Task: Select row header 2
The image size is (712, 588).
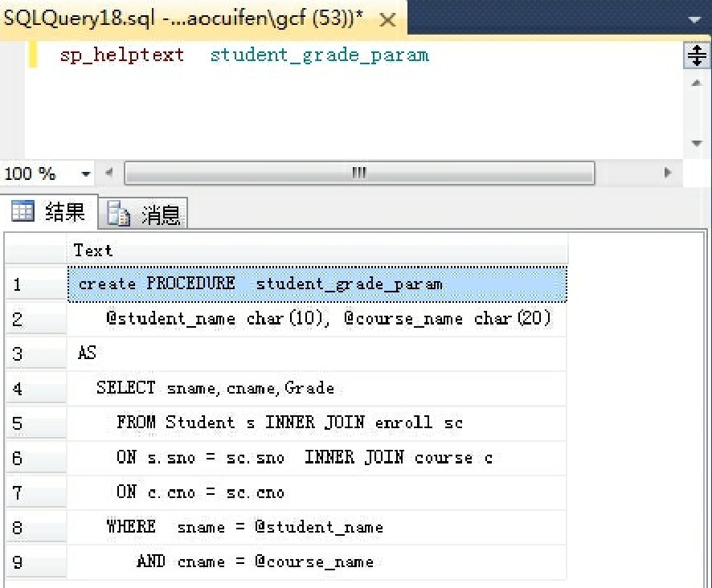Action: coord(36,319)
